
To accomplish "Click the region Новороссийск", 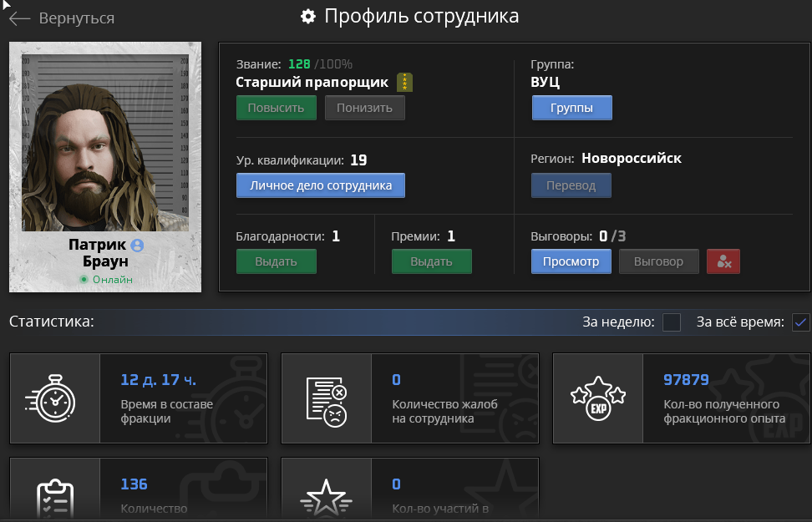I will tap(632, 159).
